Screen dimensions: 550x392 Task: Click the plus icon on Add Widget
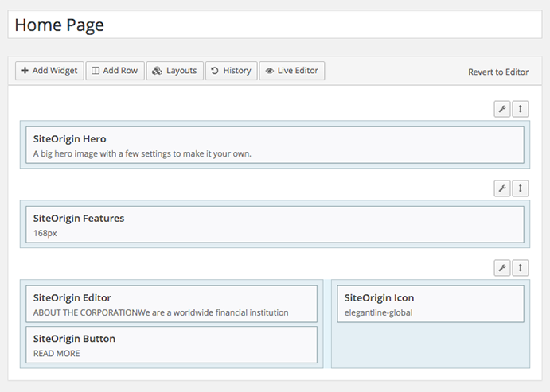[x=25, y=71]
